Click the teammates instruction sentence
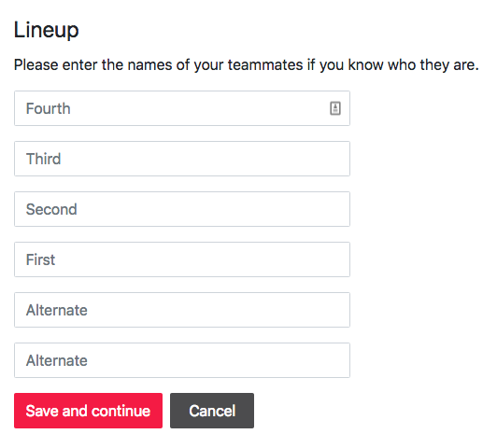This screenshot has height=448, width=497. click(x=247, y=65)
